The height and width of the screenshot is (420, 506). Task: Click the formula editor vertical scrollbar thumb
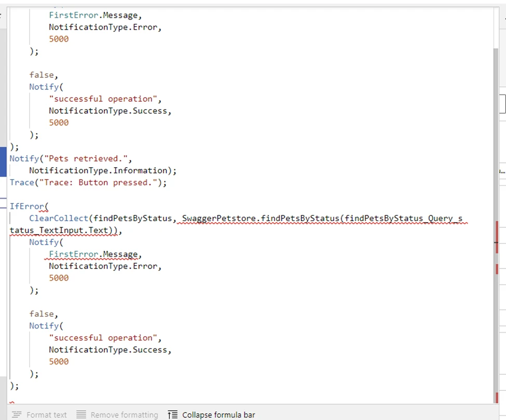[x=496, y=156]
